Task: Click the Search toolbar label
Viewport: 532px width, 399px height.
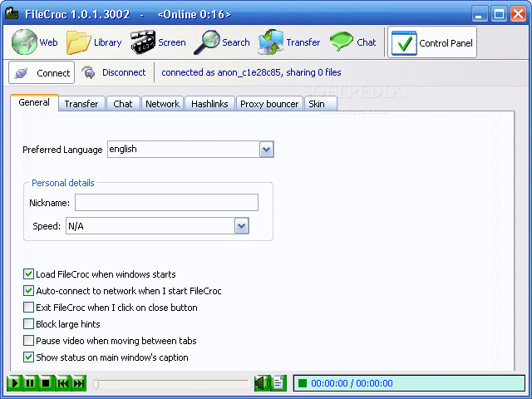Action: click(x=236, y=42)
